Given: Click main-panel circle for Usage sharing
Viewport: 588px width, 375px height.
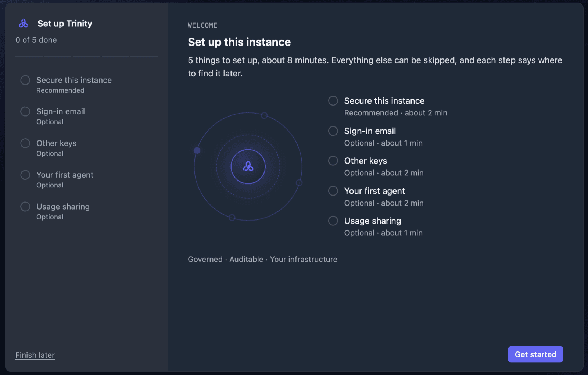Looking at the screenshot, I should 333,221.
